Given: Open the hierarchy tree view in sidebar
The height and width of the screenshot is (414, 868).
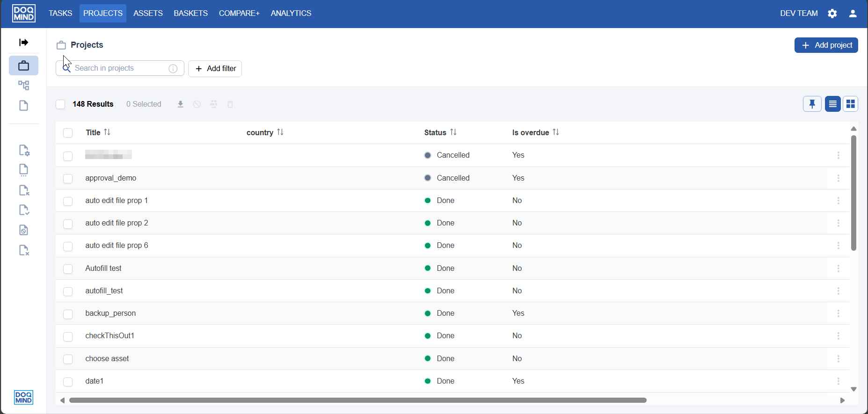Looking at the screenshot, I should pos(23,86).
